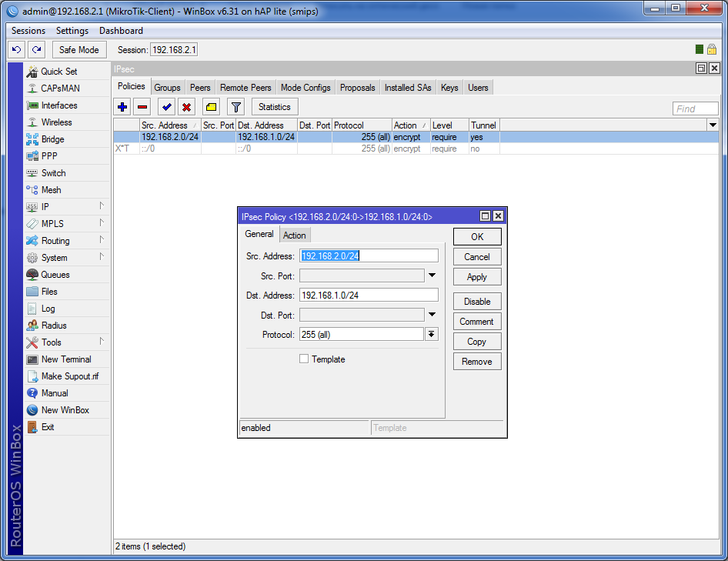Image resolution: width=728 pixels, height=561 pixels.
Task: Click the blue plus add policy icon
Action: (x=122, y=107)
